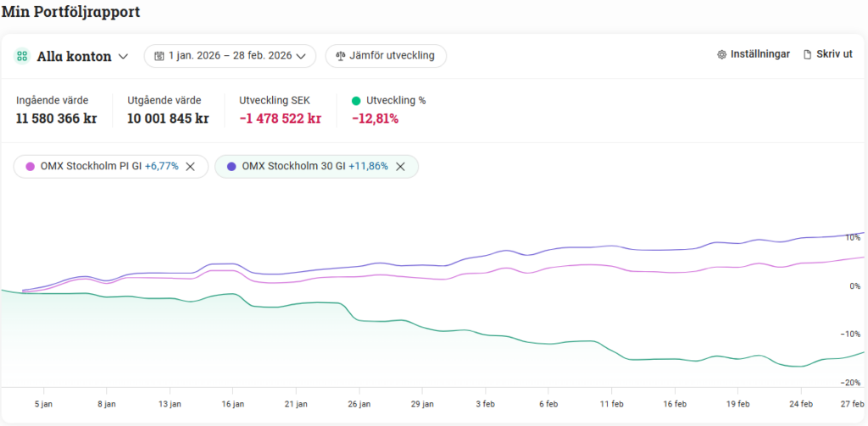The width and height of the screenshot is (868, 426).
Task: Click the pink dot on OMX Stockholm PI GI
Action: 31,167
